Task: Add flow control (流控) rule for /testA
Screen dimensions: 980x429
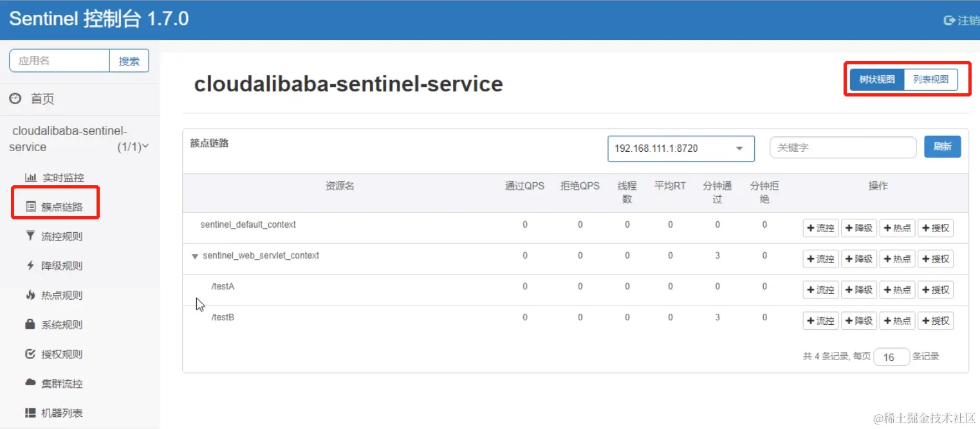Action: pos(820,290)
